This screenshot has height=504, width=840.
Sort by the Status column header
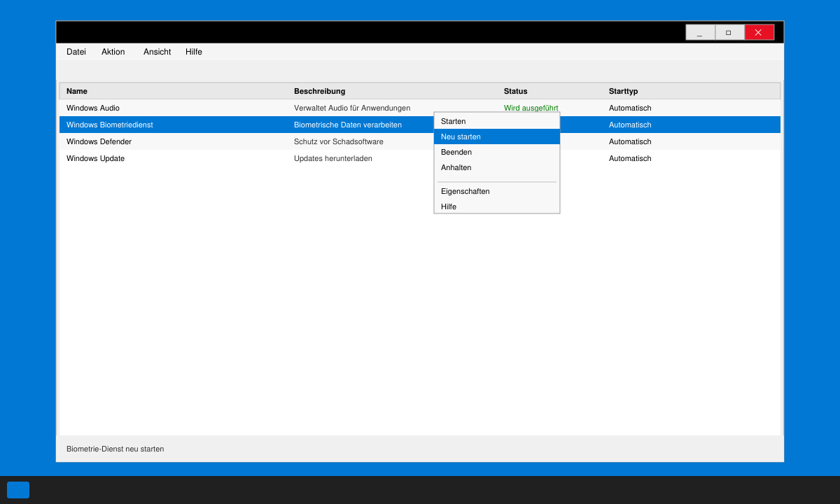click(x=516, y=91)
